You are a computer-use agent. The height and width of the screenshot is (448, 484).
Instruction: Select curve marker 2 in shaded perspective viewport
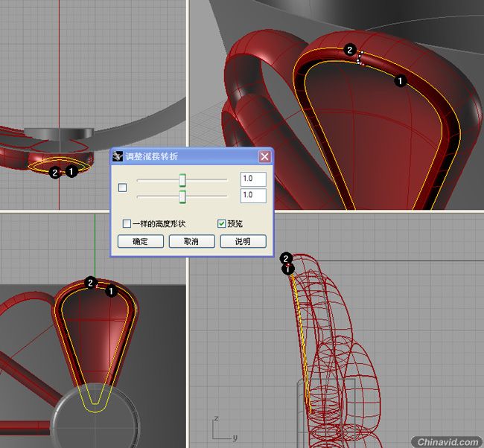350,50
